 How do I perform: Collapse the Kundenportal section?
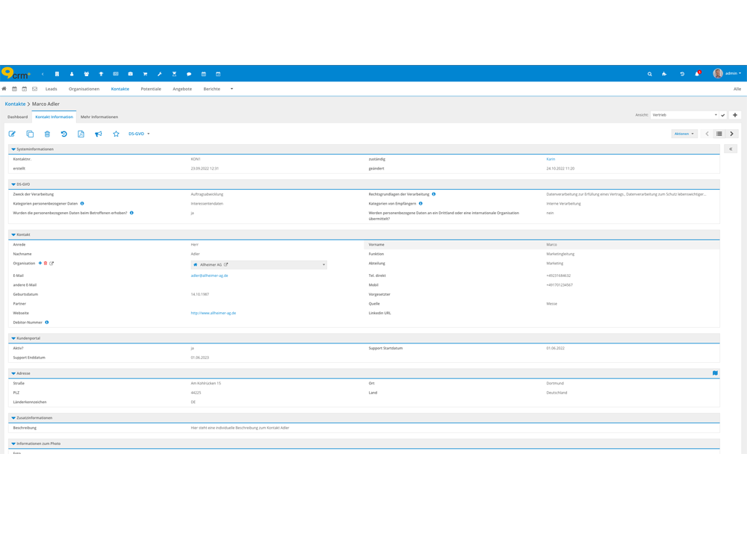[x=13, y=338]
